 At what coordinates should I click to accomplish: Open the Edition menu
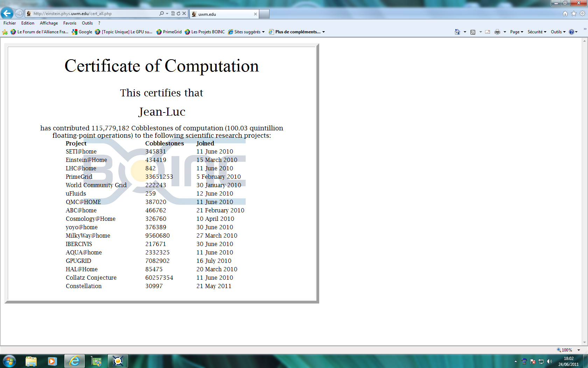click(x=28, y=23)
